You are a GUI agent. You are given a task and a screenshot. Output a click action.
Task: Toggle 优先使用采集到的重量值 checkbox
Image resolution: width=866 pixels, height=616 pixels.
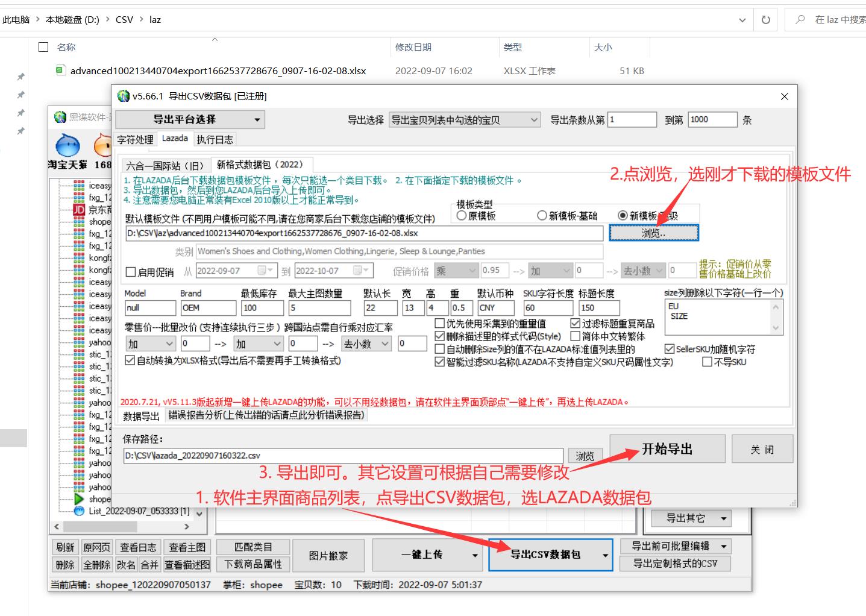(440, 324)
